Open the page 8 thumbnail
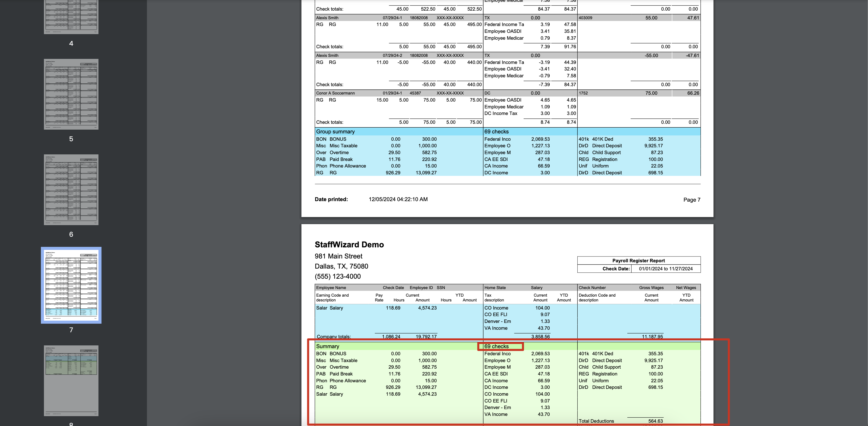Image resolution: width=868 pixels, height=426 pixels. tap(71, 381)
